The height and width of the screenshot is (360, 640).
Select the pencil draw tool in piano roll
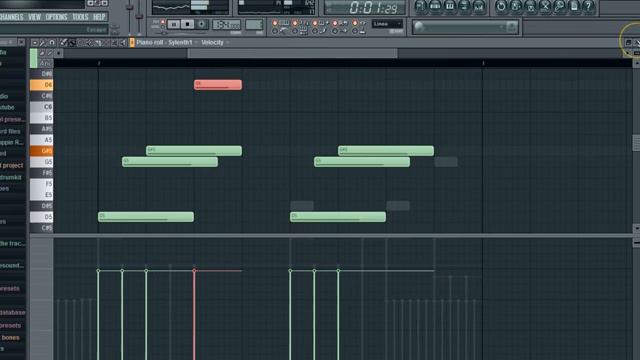(64, 42)
